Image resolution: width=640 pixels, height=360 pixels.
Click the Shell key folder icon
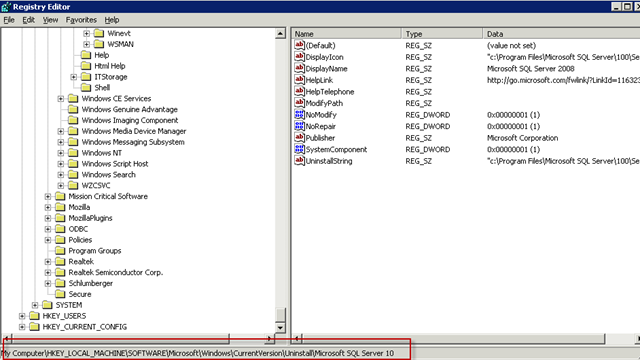click(86, 87)
